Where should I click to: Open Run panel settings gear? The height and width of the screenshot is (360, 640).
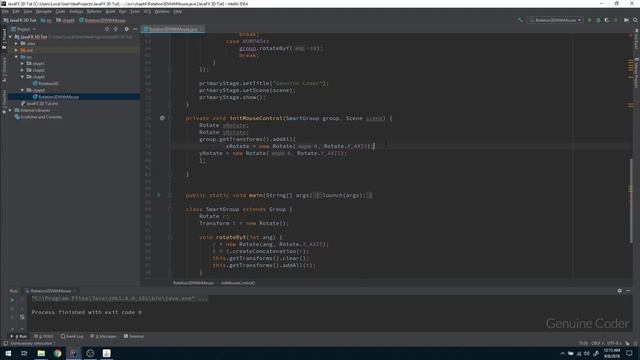coord(619,291)
